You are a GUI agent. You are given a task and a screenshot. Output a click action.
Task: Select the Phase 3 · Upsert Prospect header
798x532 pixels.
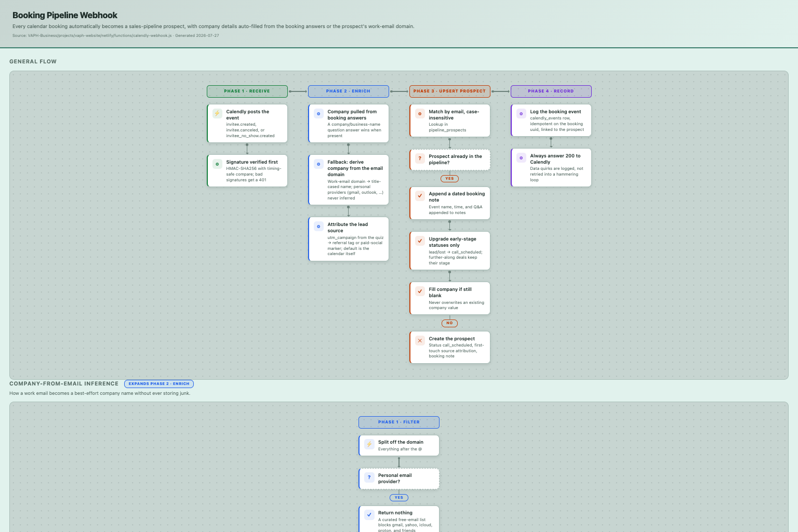click(450, 91)
